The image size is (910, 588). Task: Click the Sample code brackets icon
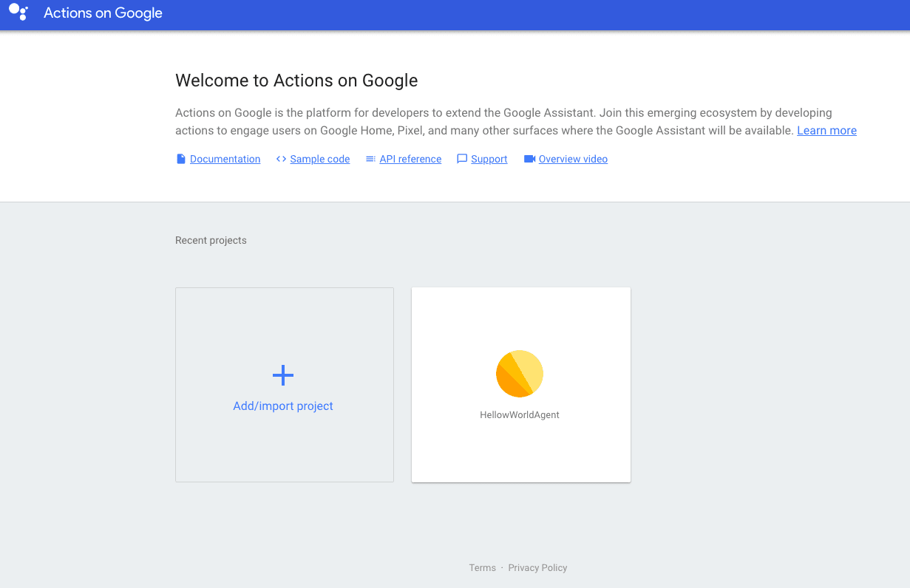click(x=281, y=159)
